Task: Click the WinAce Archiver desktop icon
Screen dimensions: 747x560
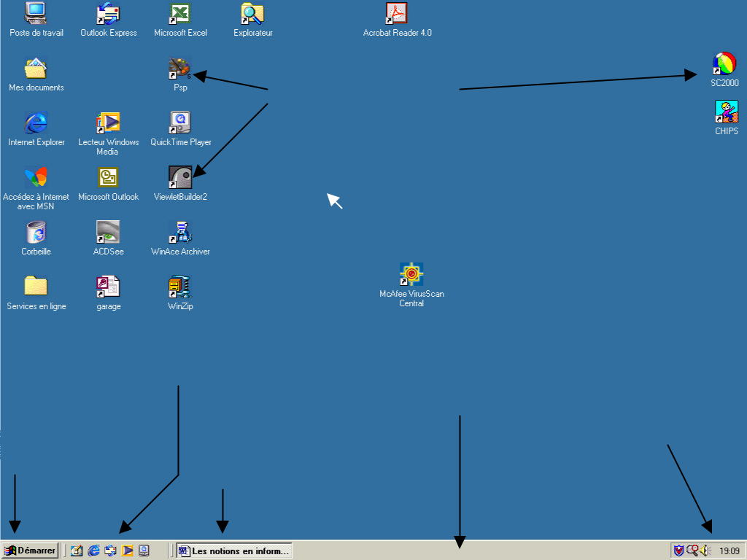Action: (x=180, y=232)
